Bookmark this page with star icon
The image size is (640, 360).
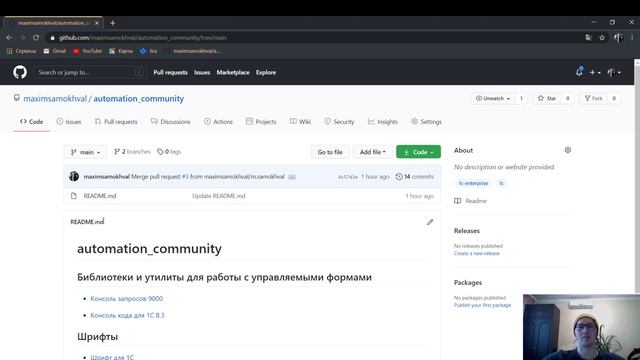[x=602, y=38]
